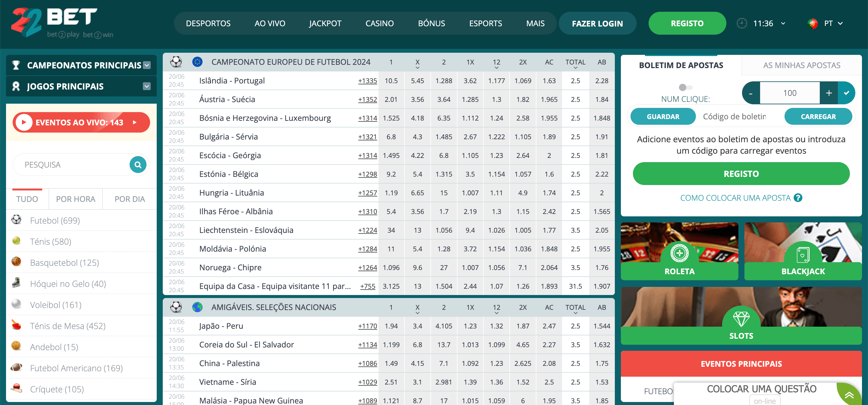Open the Blackjack thumbnail

pyautogui.click(x=803, y=251)
